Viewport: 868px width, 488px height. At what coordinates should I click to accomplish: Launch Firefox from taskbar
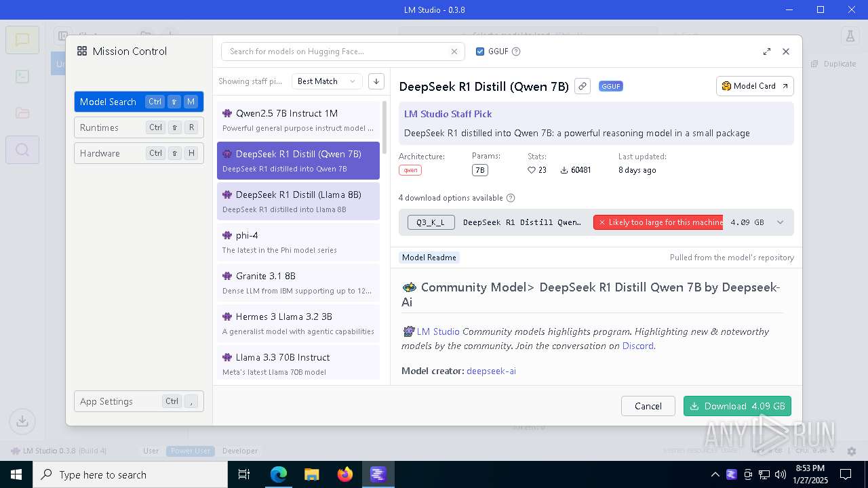(344, 474)
